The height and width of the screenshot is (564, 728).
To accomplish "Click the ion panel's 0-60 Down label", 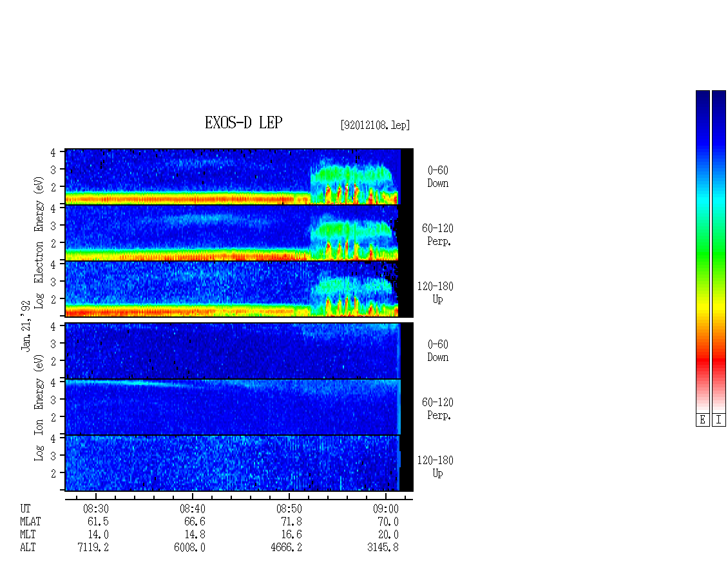I will coord(438,351).
